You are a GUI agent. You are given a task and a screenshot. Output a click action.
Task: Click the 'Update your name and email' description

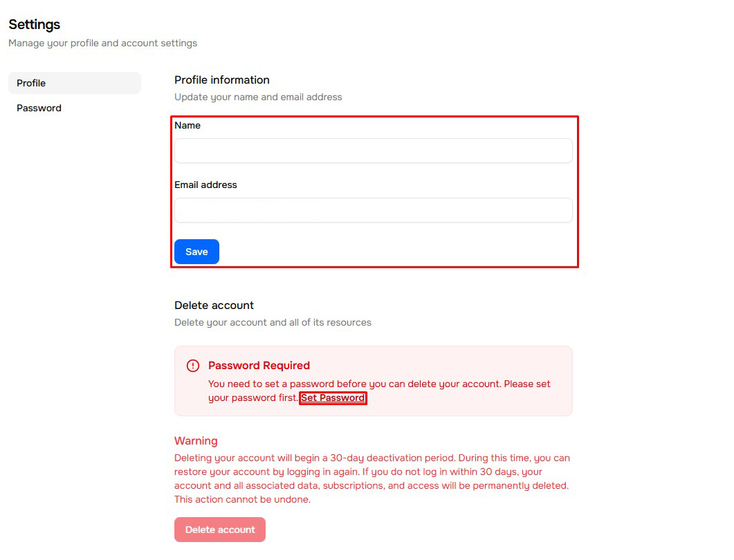258,97
